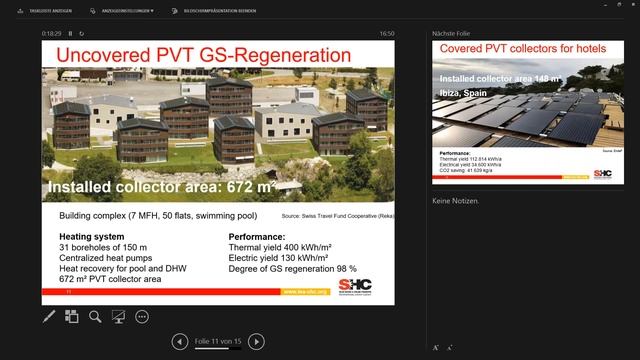Screen dimensions: 640x360
Task: Go to previous slide arrow
Action: tap(180, 342)
